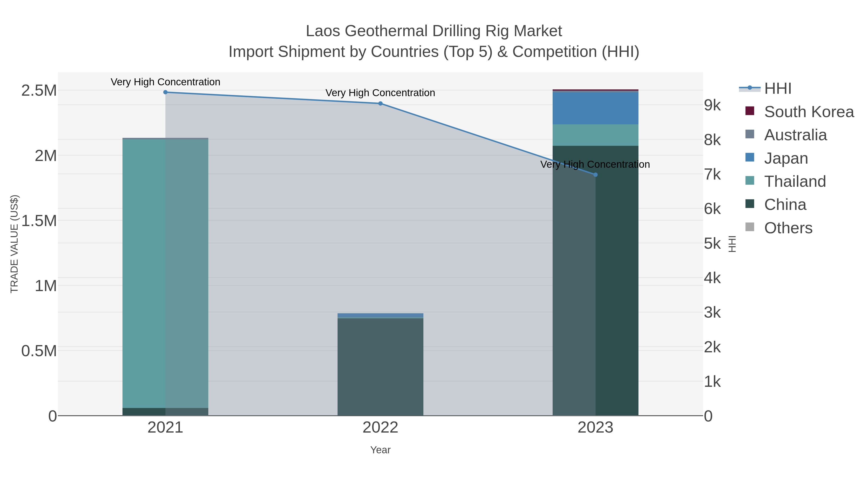Click the Others legend color swatch
The image size is (868, 488).
click(750, 227)
